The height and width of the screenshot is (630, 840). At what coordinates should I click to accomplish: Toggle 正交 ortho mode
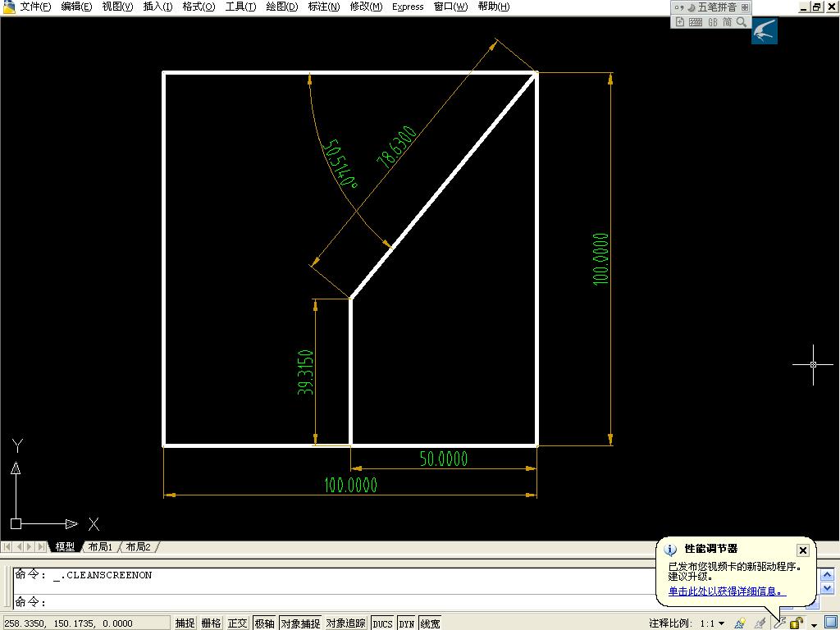[x=237, y=623]
